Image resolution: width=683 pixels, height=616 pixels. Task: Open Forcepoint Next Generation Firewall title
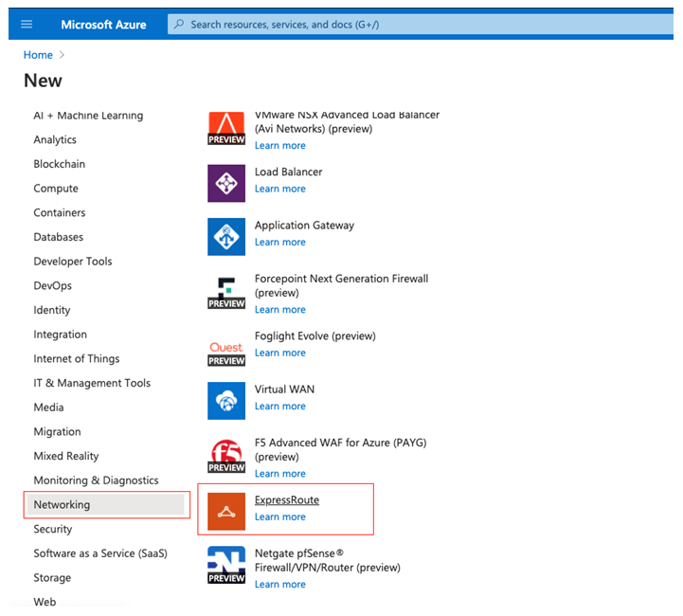[341, 285]
